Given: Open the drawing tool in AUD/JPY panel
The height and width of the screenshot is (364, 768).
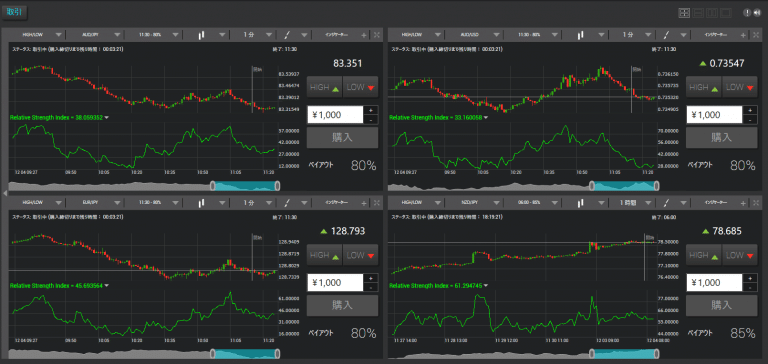Looking at the screenshot, I should [288, 35].
